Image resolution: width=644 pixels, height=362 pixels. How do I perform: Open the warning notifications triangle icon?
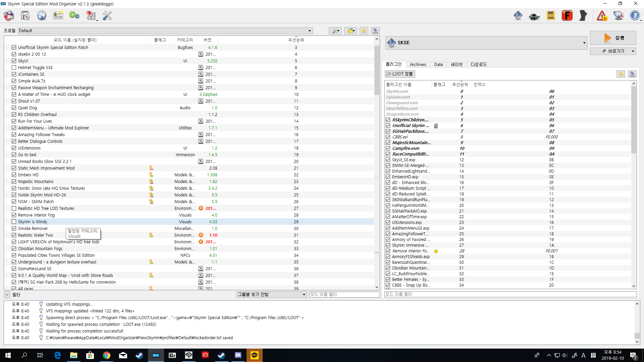click(x=602, y=15)
